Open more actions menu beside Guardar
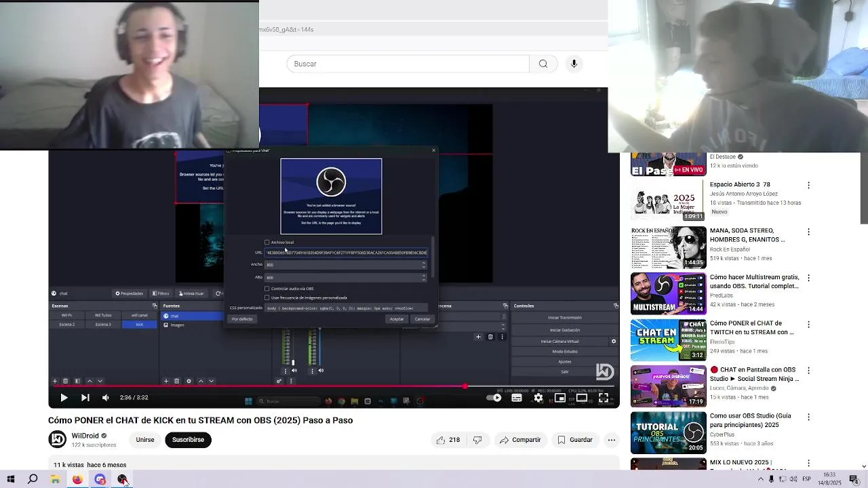The height and width of the screenshot is (488, 868). [x=612, y=440]
